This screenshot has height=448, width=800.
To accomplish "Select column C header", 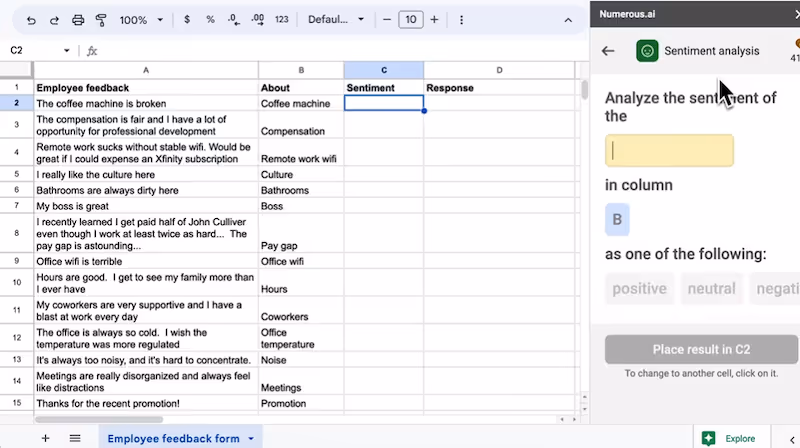I will [384, 70].
